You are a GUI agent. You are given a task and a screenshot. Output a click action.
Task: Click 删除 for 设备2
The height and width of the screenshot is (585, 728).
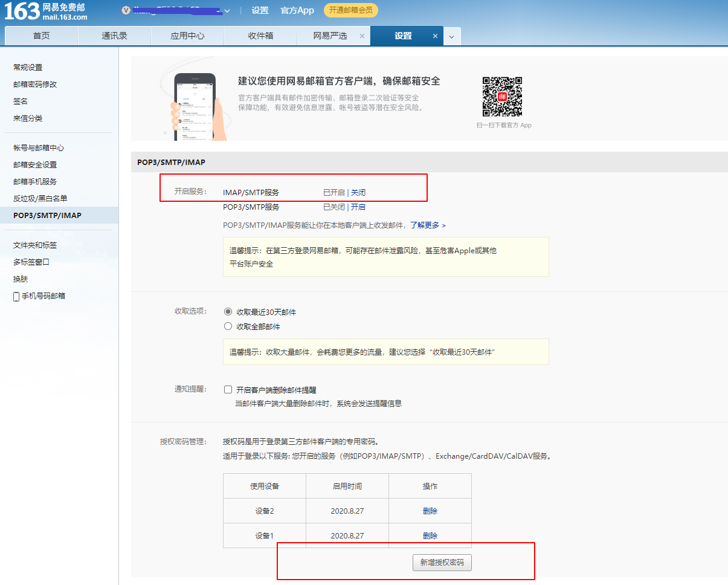point(430,511)
